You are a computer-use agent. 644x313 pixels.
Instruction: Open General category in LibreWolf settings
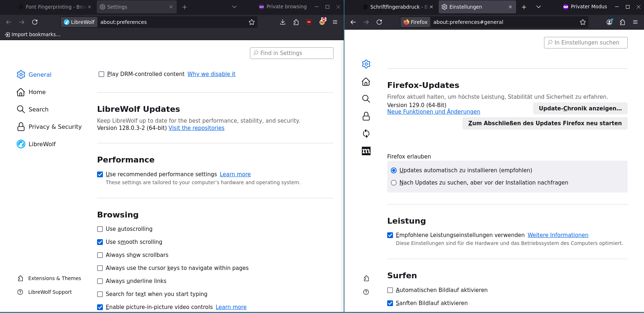click(x=34, y=75)
